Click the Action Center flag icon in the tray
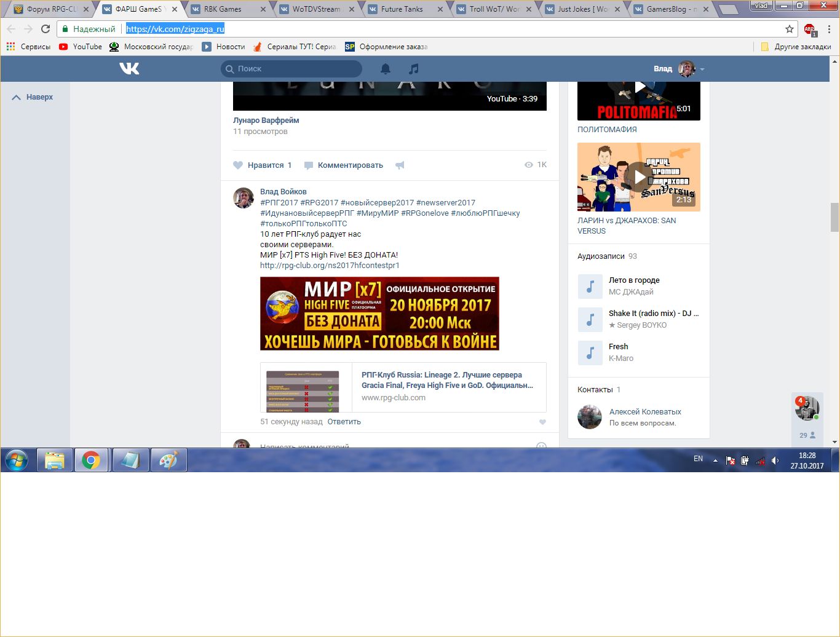Viewport: 840px width, 637px height. click(731, 460)
